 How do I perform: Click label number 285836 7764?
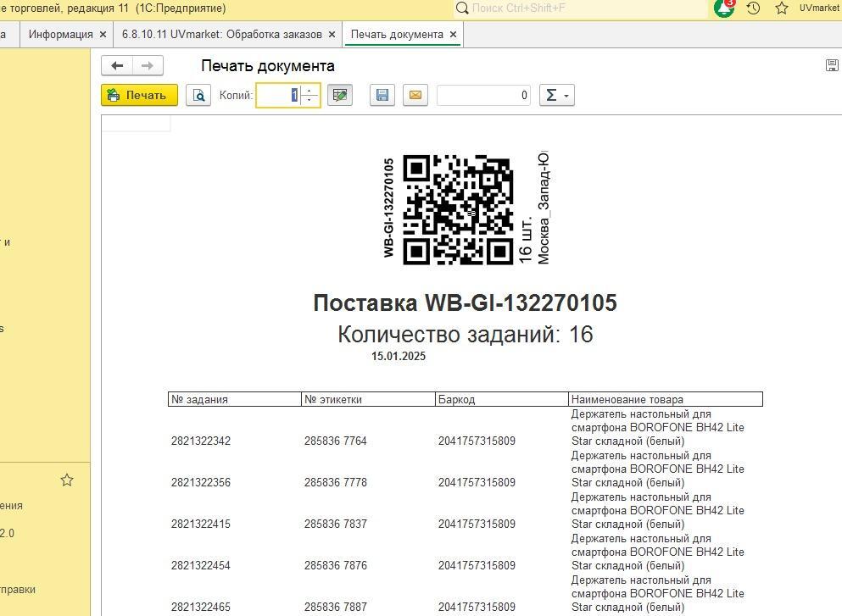point(336,441)
